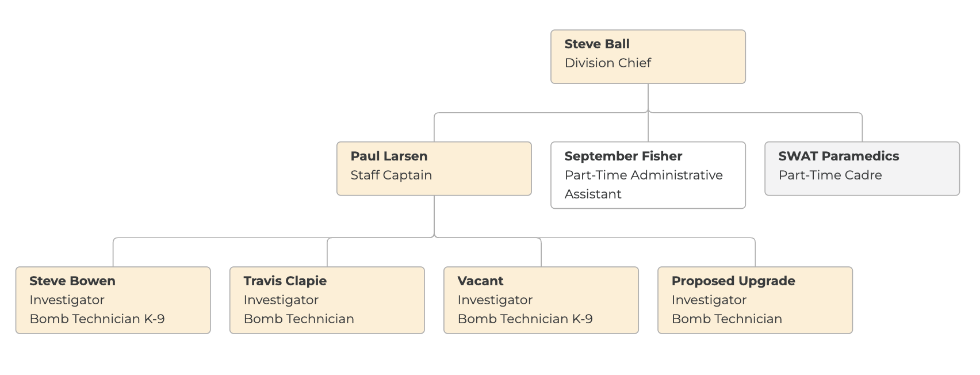Click Investigator under Proposed Upgrade
Viewport: 980px width, 375px height.
709,300
